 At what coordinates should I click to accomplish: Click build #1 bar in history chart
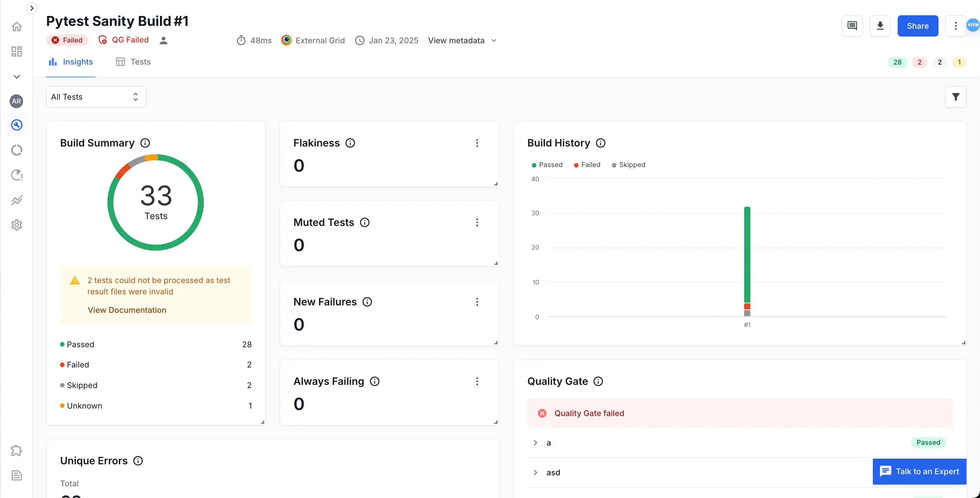pos(747,255)
